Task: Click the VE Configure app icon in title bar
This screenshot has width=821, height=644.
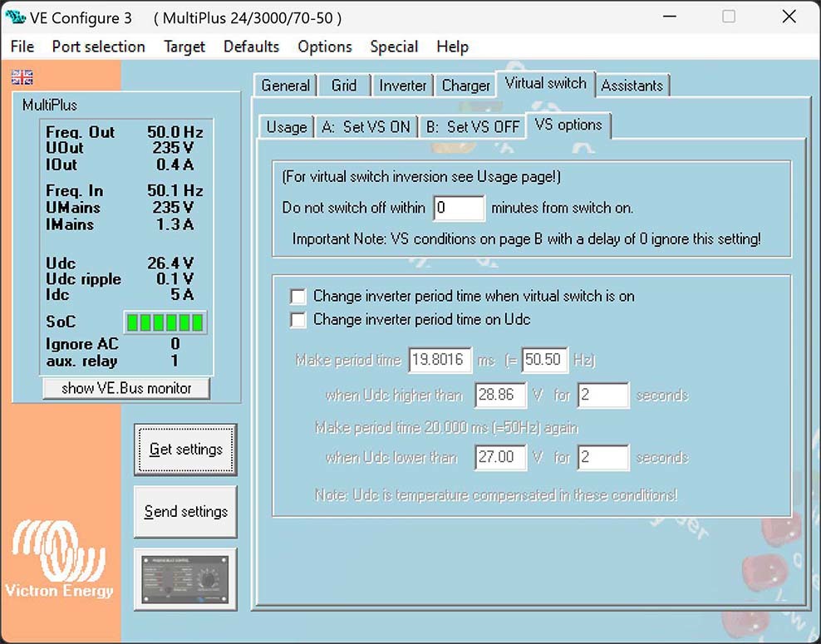Action: click(15, 17)
